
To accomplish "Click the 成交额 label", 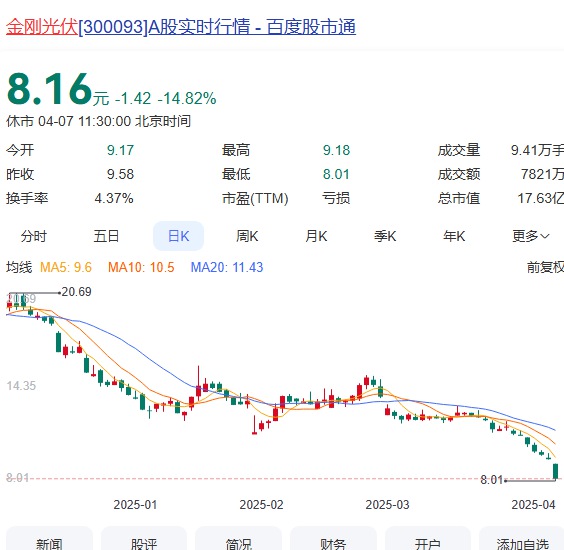I will (x=459, y=174).
